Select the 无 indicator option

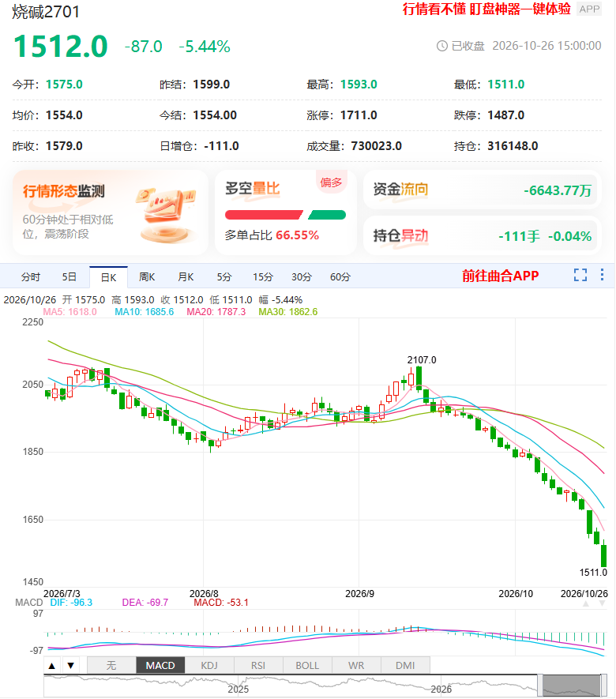point(111,666)
